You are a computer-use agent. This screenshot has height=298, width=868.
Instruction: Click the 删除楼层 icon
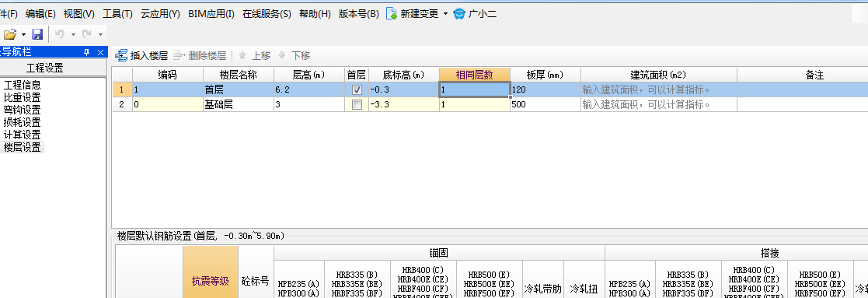click(179, 55)
